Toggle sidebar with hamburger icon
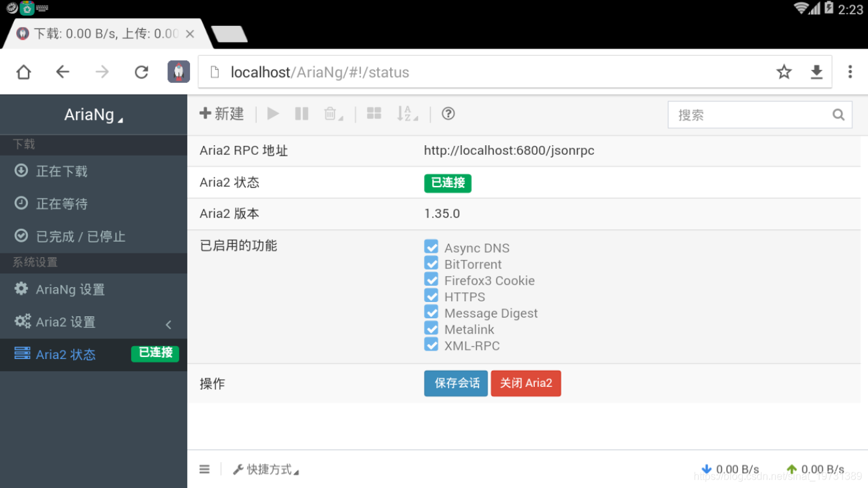The width and height of the screenshot is (868, 488). [204, 469]
